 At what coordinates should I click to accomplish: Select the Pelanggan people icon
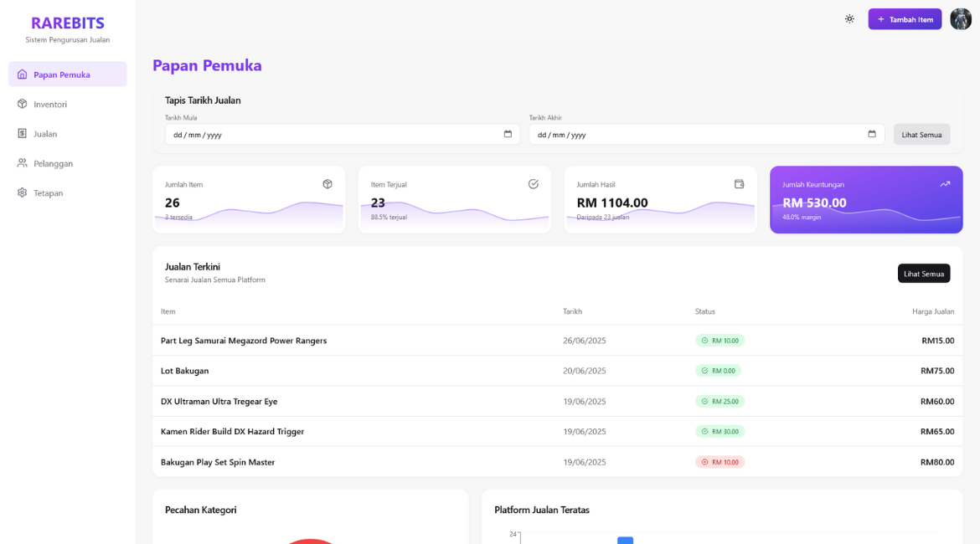23,163
